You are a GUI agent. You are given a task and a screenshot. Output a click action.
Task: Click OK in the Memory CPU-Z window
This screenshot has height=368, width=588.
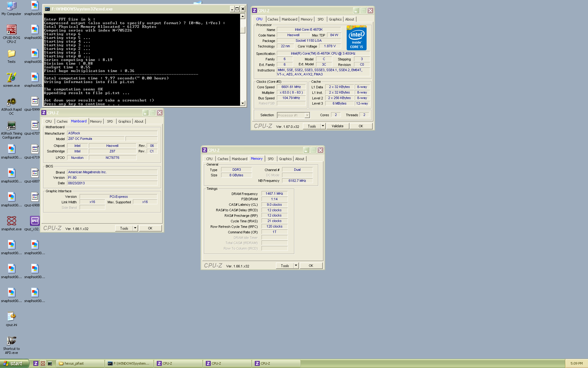pyautogui.click(x=311, y=266)
